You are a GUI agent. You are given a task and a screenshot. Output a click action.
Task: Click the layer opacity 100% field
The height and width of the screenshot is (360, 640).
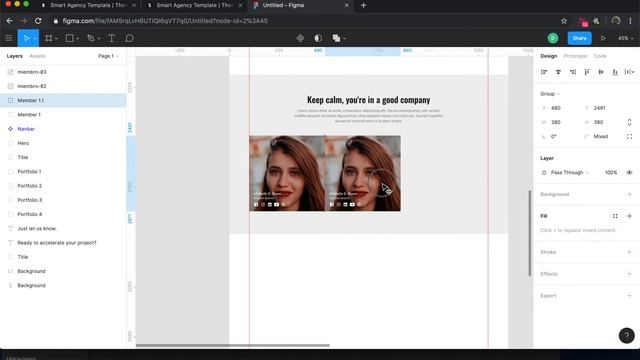pos(611,172)
